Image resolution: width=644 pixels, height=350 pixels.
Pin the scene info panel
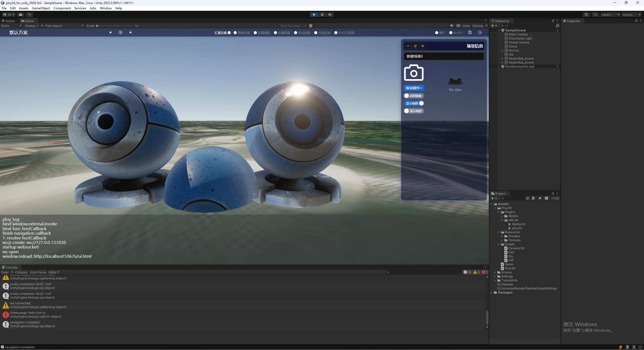pos(415,46)
